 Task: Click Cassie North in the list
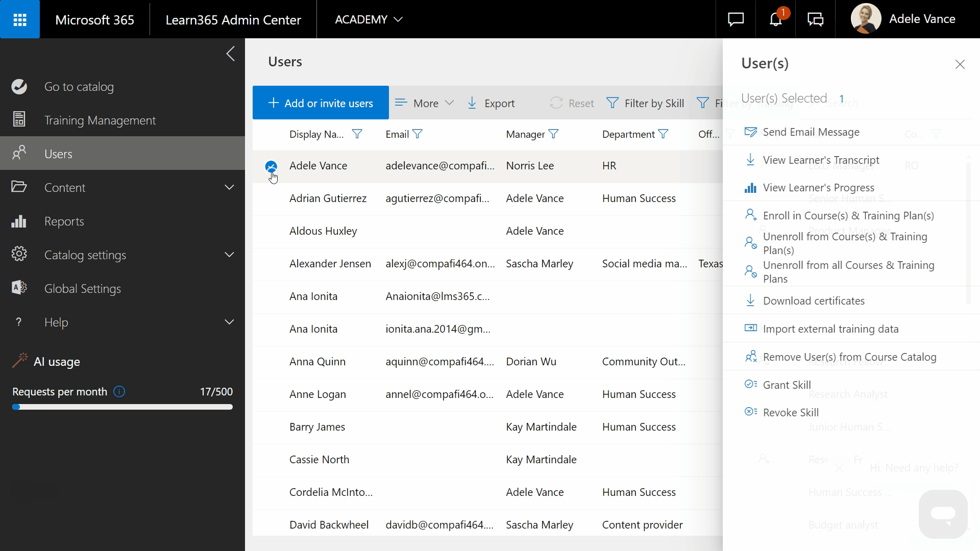click(x=319, y=460)
